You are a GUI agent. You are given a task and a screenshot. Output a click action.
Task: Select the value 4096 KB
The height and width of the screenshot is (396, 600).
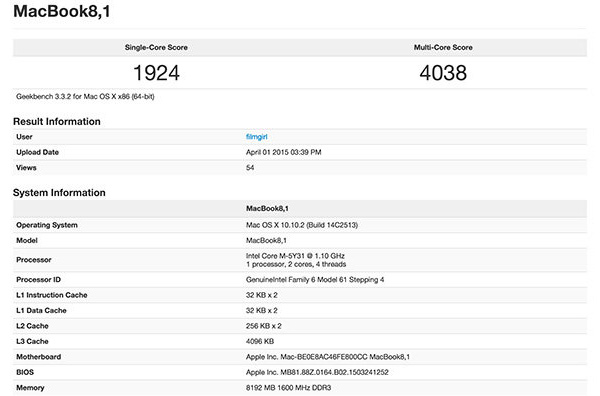coord(260,341)
